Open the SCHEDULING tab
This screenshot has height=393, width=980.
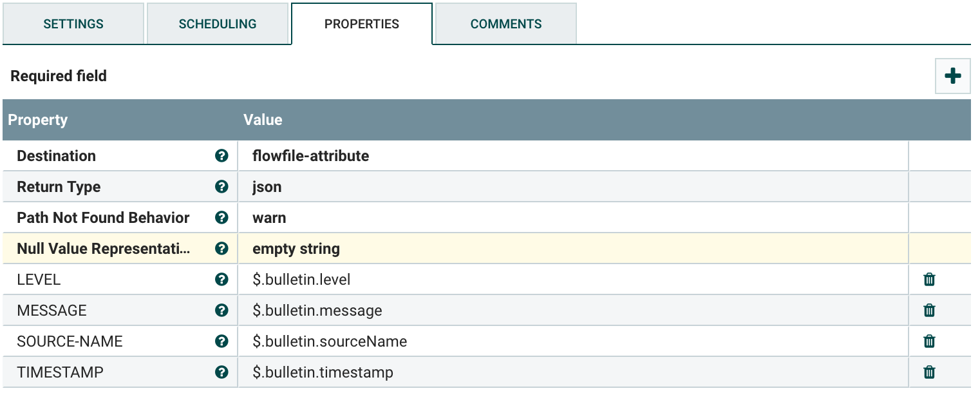(x=218, y=23)
